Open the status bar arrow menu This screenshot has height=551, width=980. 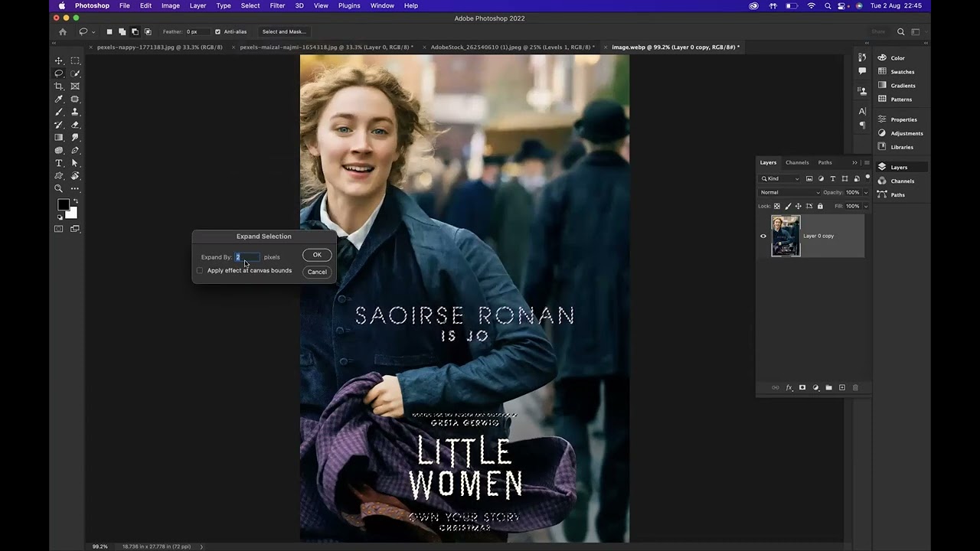pos(201,546)
